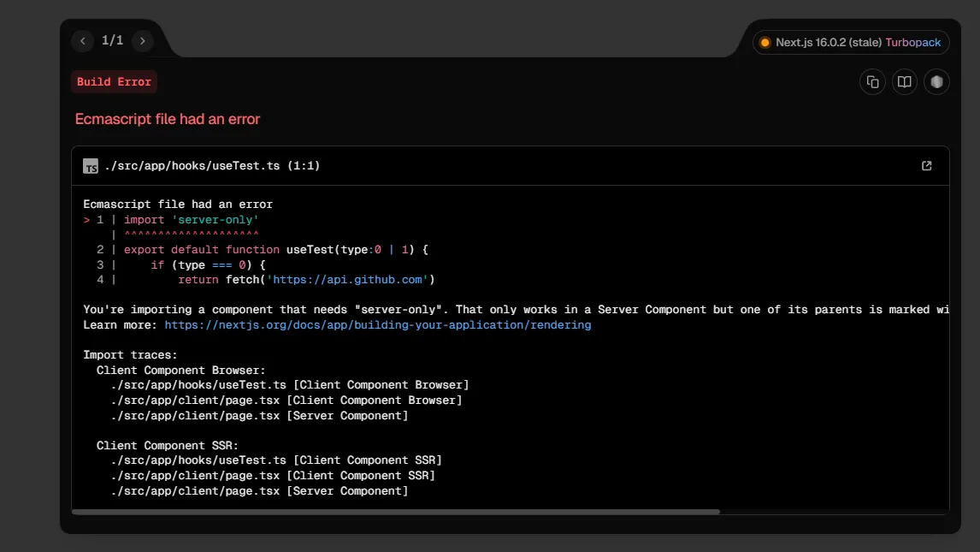
Task: Go to previous error with left chevron
Action: 83,40
